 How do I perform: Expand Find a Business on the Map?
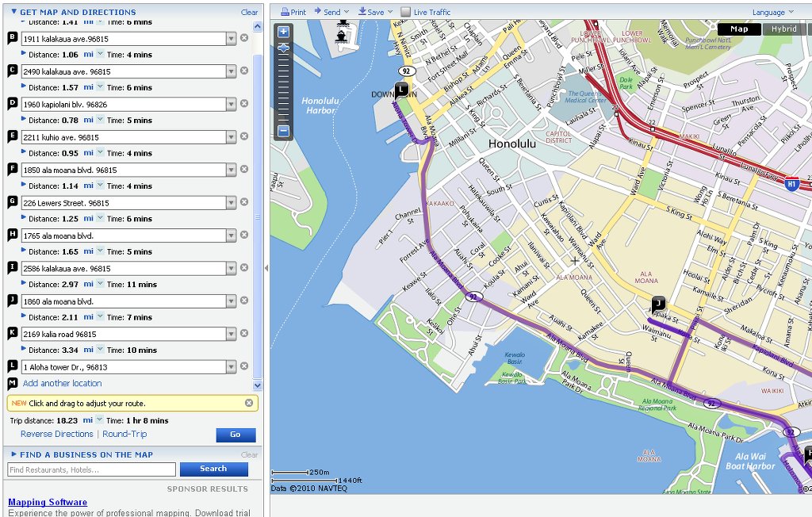tap(14, 454)
